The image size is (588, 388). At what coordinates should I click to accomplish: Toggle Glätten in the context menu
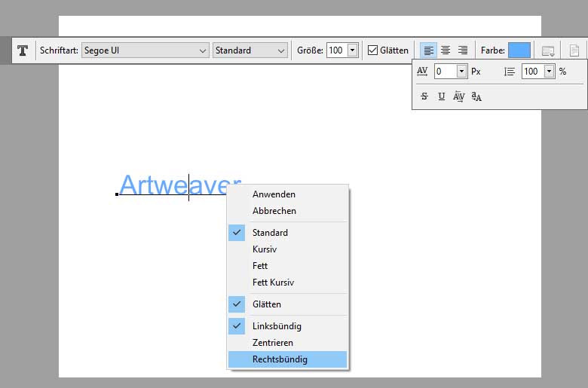click(287, 304)
